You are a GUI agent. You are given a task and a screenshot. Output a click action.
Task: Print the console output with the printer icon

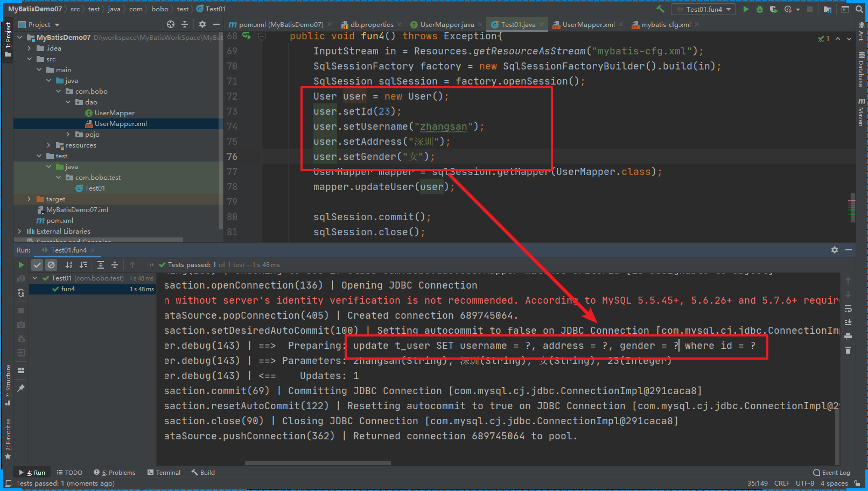[x=848, y=336]
